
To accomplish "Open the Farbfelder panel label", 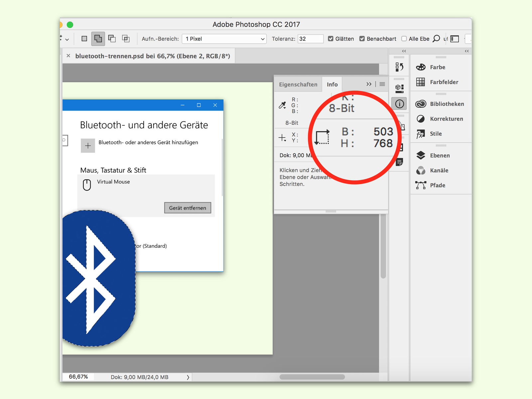I will coord(444,82).
